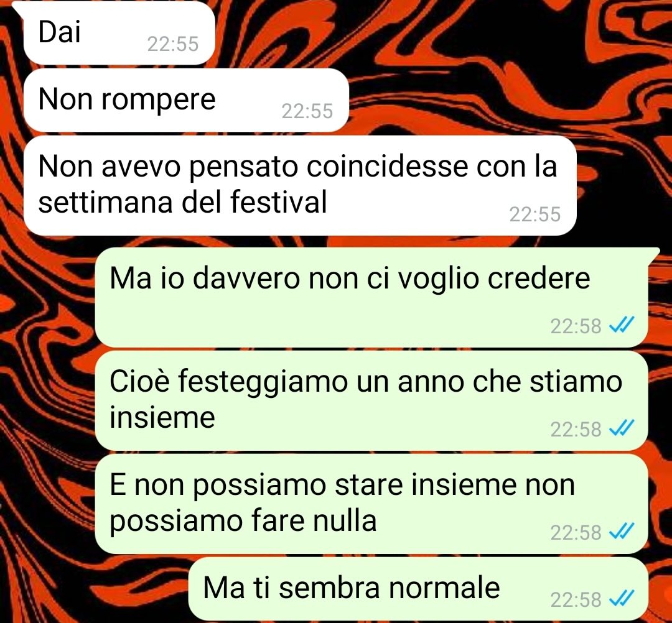Click 22:58 timestamp on 'possiamo fare nulla' message

coord(576,533)
